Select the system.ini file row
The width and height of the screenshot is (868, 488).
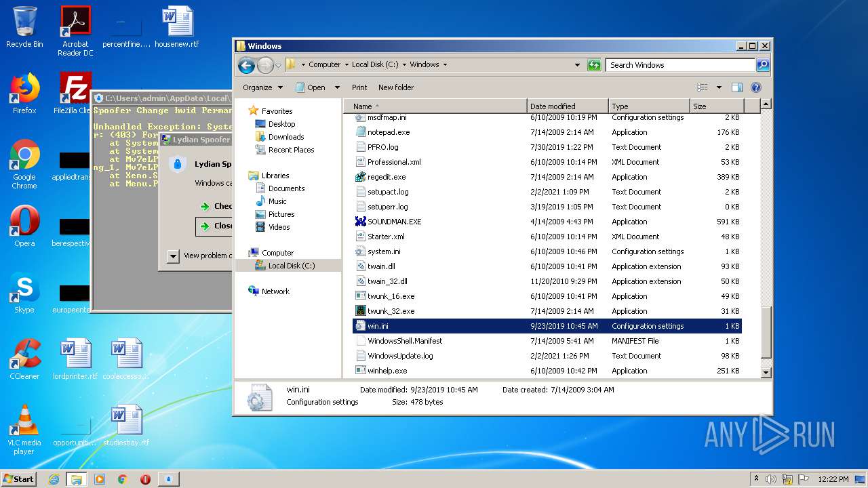pyautogui.click(x=547, y=251)
